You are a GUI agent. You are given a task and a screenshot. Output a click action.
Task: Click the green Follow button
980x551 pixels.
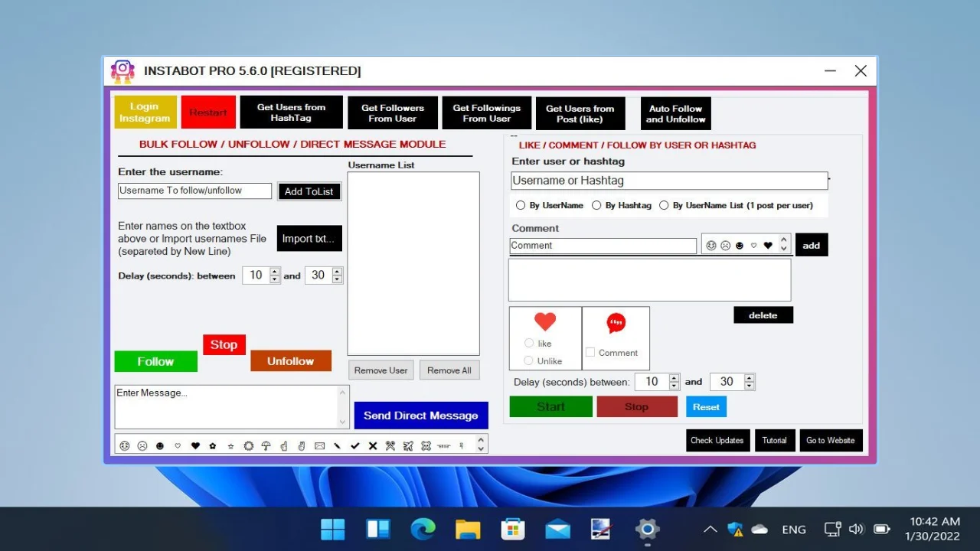pos(155,361)
